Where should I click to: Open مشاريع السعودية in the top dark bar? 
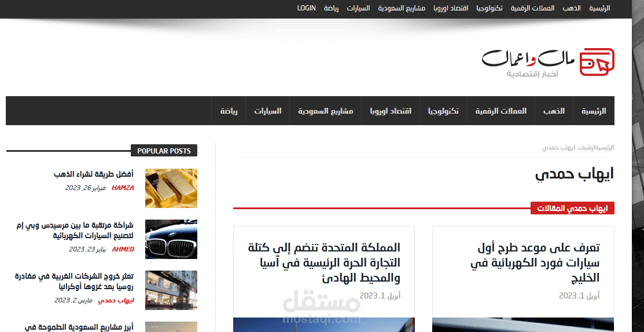402,8
